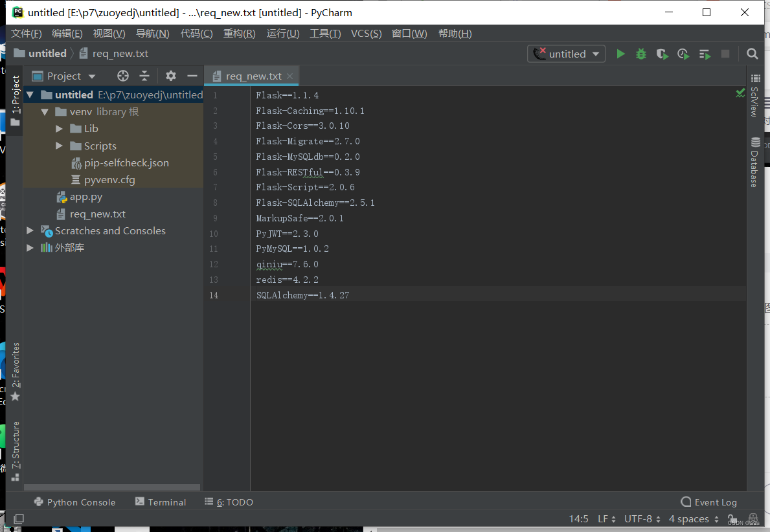
Task: Expand the Scripts folder
Action: [x=59, y=146]
